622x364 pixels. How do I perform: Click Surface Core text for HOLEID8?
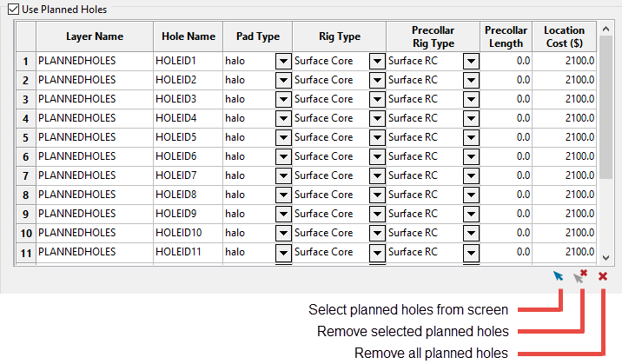pyautogui.click(x=323, y=195)
